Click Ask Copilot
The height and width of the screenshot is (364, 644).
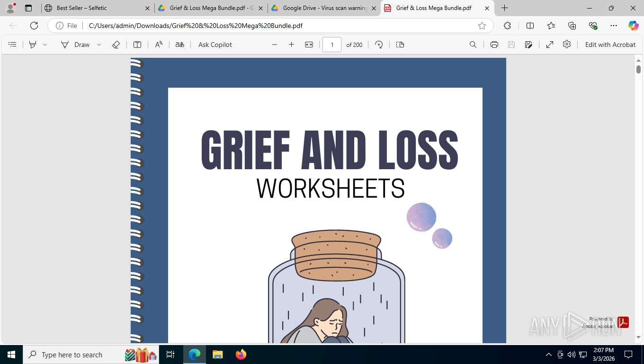(215, 45)
